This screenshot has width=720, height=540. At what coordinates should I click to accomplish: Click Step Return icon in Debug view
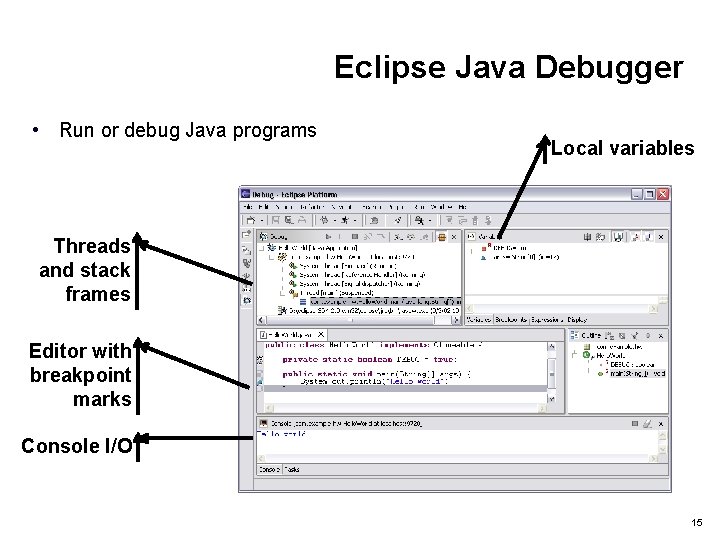(425, 237)
